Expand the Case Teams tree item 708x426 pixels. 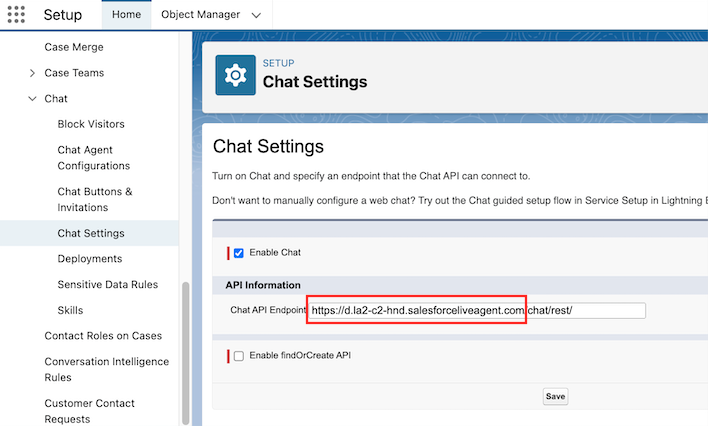click(33, 73)
